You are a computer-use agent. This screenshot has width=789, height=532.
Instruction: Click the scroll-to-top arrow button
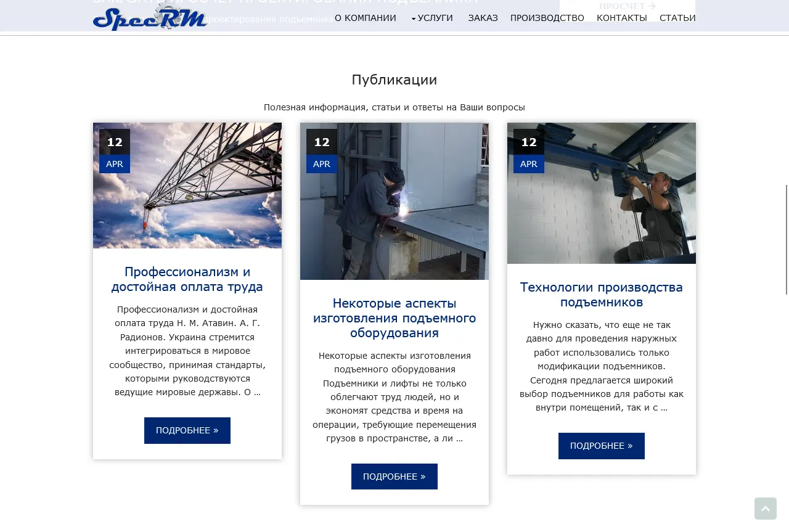pos(765,509)
